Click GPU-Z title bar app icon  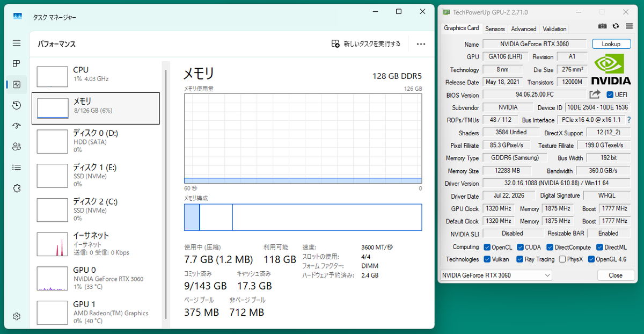pyautogui.click(x=446, y=12)
